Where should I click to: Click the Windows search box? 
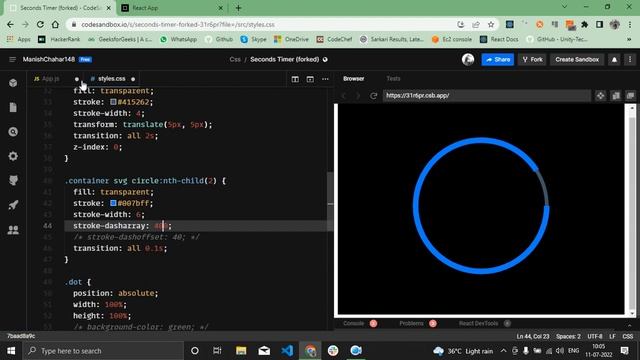(103, 351)
